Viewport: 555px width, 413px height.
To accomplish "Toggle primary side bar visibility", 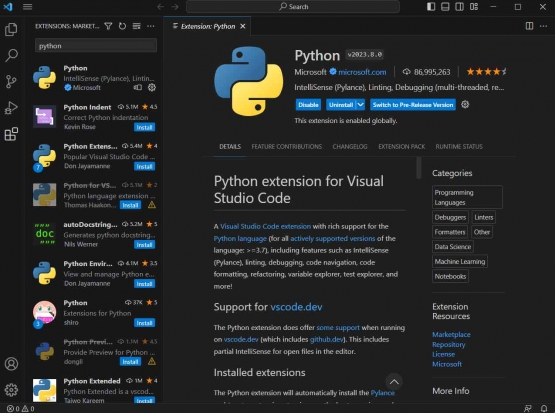I will point(431,7).
